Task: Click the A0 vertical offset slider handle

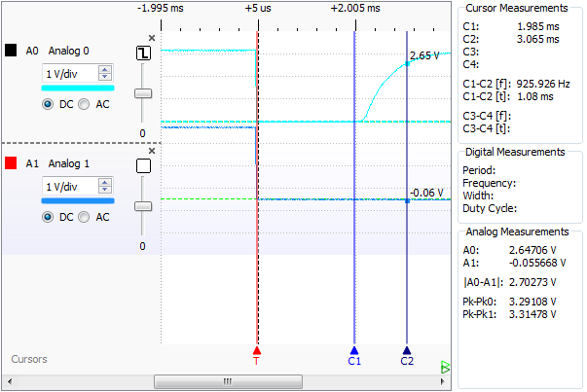Action: click(143, 93)
